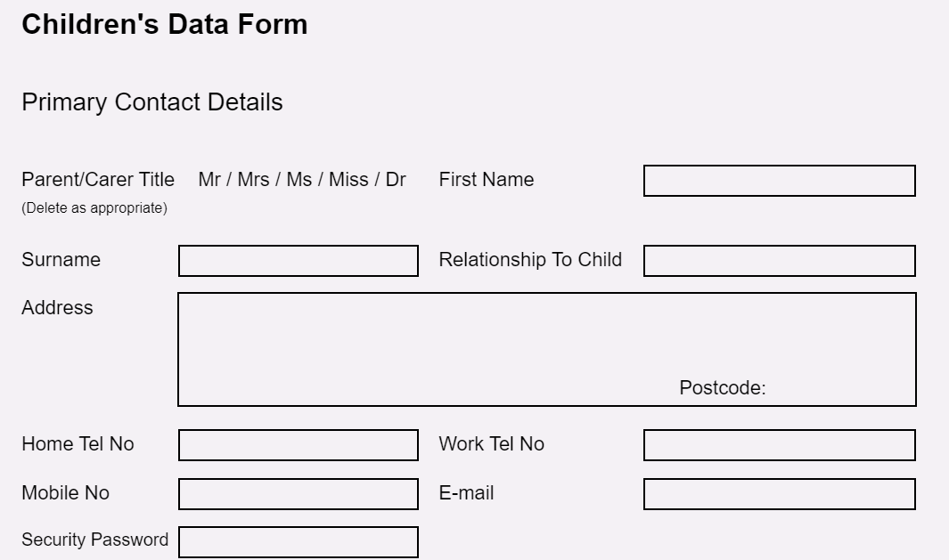Click the '(Delete as appropriate)' note
949x560 pixels.
[x=94, y=208]
